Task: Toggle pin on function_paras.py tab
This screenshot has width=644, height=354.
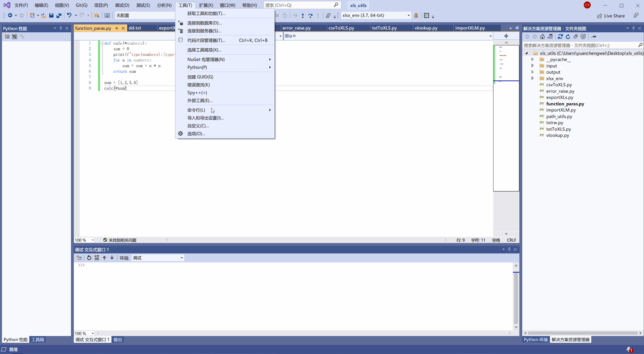Action: point(116,28)
